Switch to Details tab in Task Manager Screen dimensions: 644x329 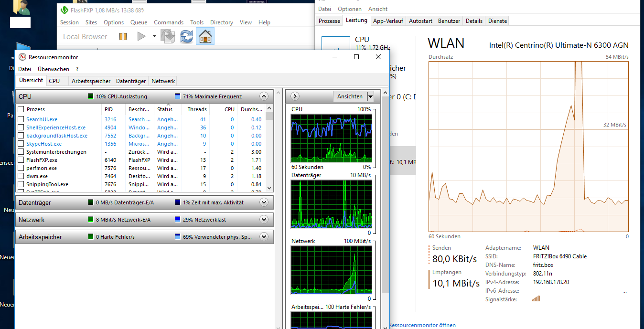474,21
